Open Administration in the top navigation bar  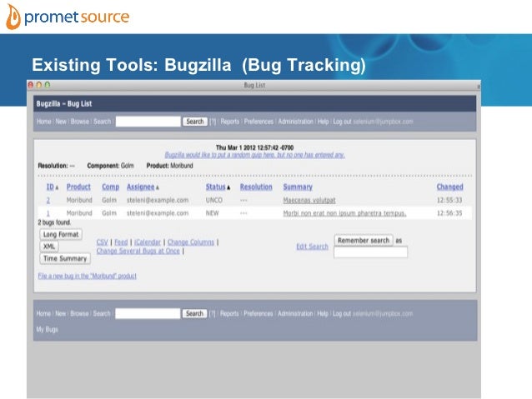(295, 122)
